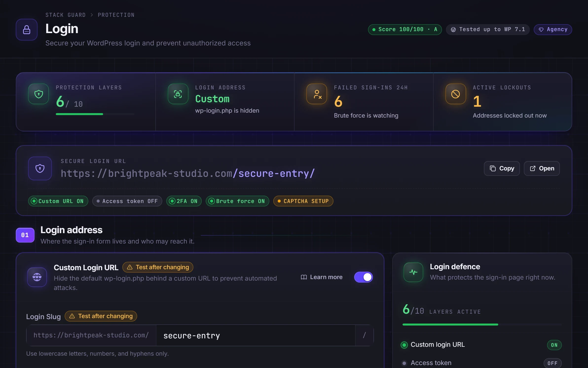The image size is (588, 368).
Task: Click the 2FA ON status chip
Action: [x=184, y=201]
